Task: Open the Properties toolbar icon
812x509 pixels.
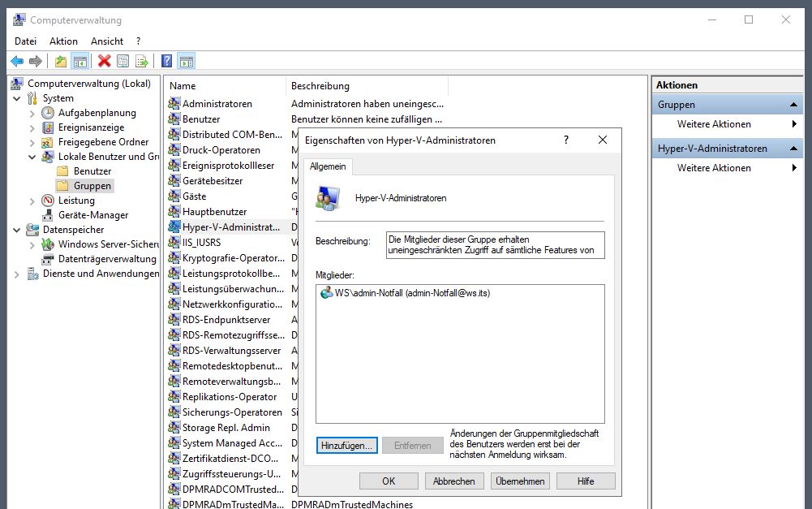Action: click(122, 61)
